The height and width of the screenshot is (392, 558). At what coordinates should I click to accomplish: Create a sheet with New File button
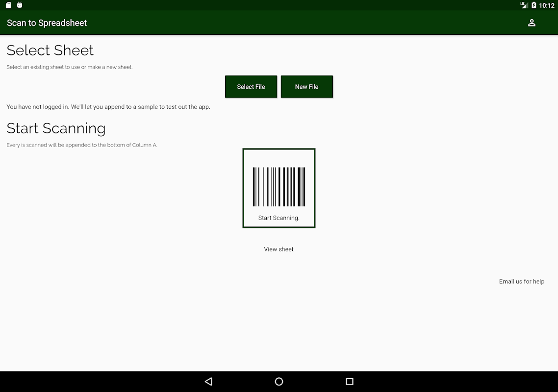(307, 86)
